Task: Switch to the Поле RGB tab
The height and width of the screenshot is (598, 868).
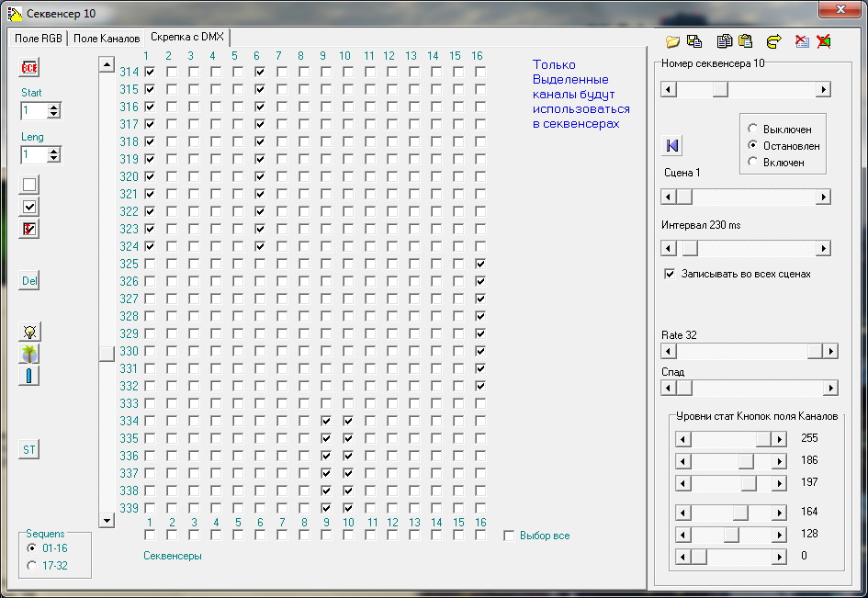Action: point(39,39)
